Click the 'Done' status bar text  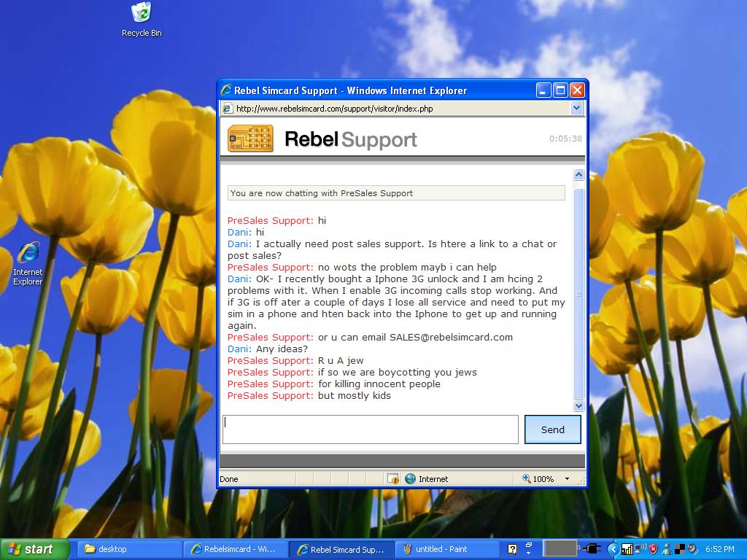click(228, 479)
